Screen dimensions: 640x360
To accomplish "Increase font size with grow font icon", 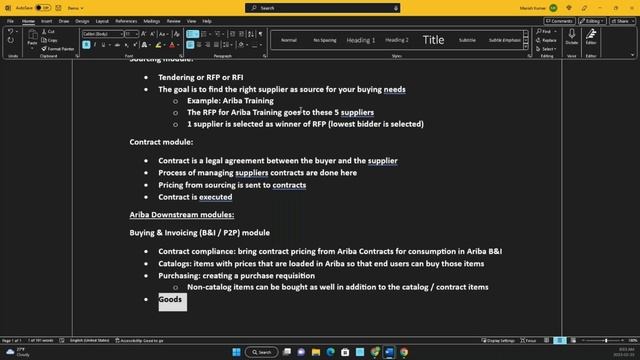I will point(144,34).
